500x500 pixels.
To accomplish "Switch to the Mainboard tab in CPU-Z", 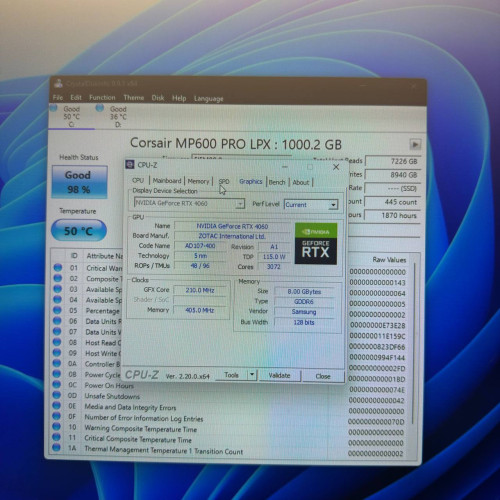I will (x=167, y=181).
